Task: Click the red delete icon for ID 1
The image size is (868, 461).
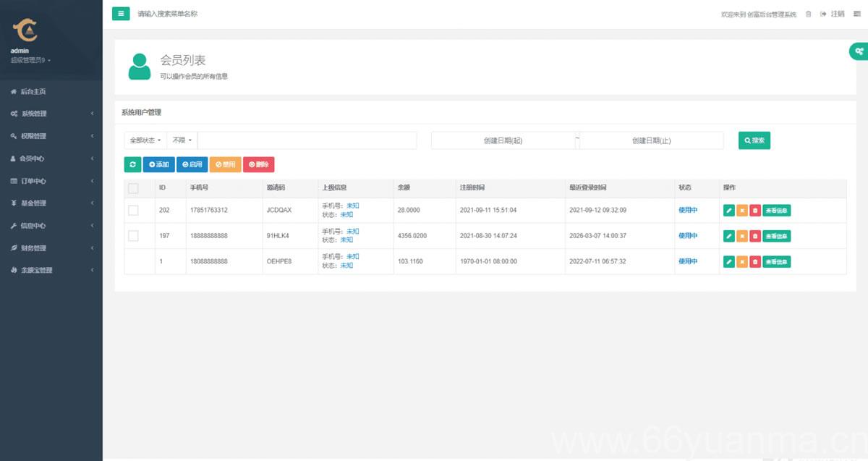Action: (754, 261)
